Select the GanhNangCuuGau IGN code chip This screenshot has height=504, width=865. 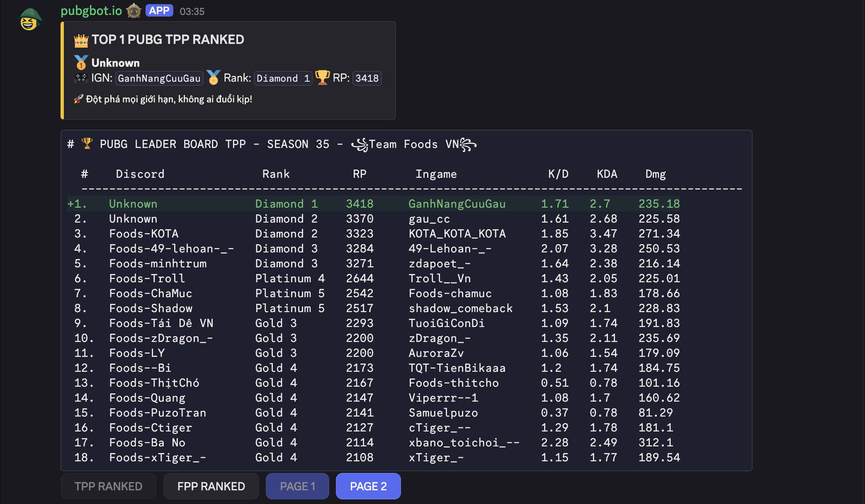click(x=159, y=78)
